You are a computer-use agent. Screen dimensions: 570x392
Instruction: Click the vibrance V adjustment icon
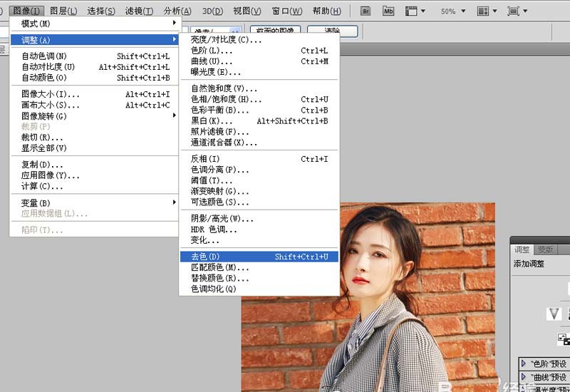(x=554, y=314)
